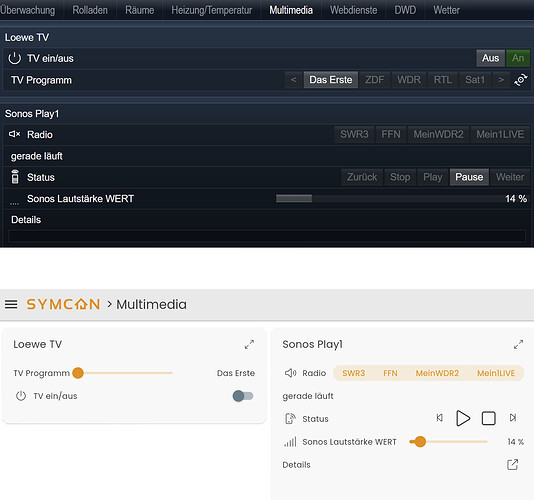Skip to the next track

coord(513,418)
